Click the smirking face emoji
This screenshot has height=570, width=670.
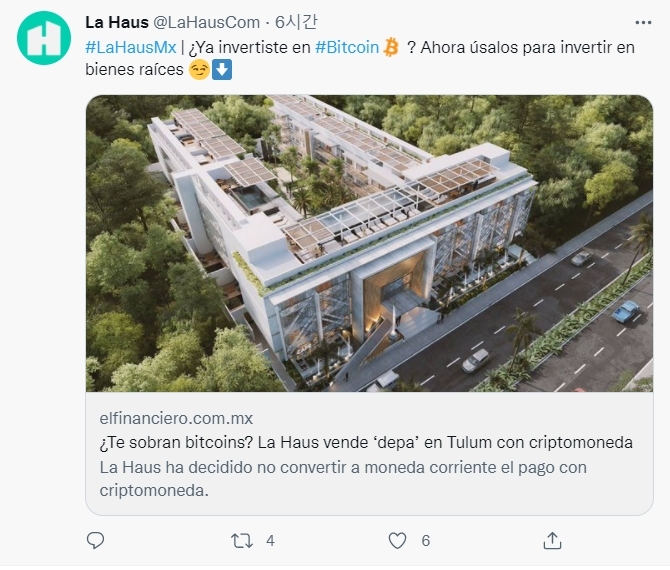click(199, 70)
